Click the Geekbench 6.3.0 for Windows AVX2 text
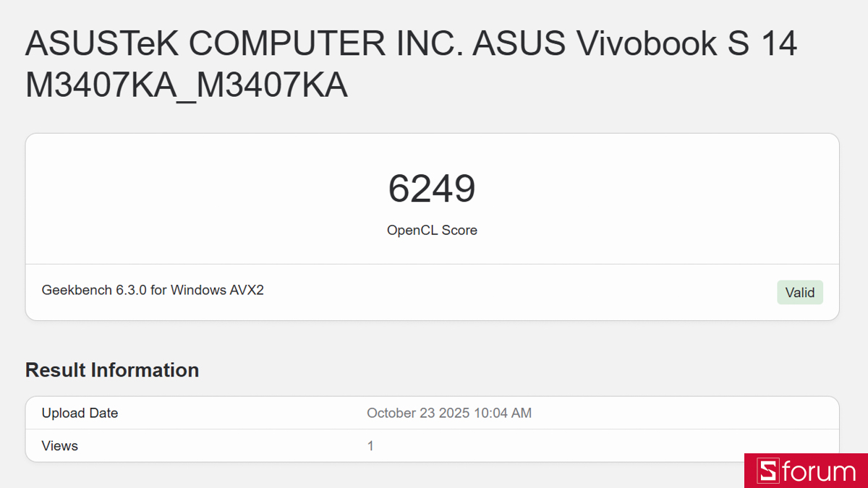Screen dimensions: 868x488 click(152, 290)
